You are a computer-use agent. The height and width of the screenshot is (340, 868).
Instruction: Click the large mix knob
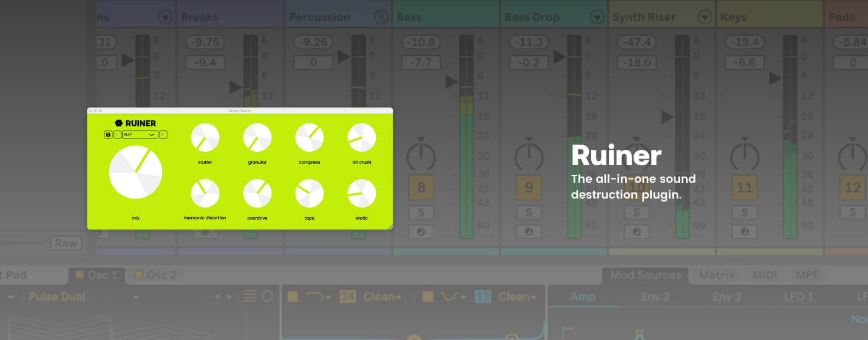click(x=135, y=172)
